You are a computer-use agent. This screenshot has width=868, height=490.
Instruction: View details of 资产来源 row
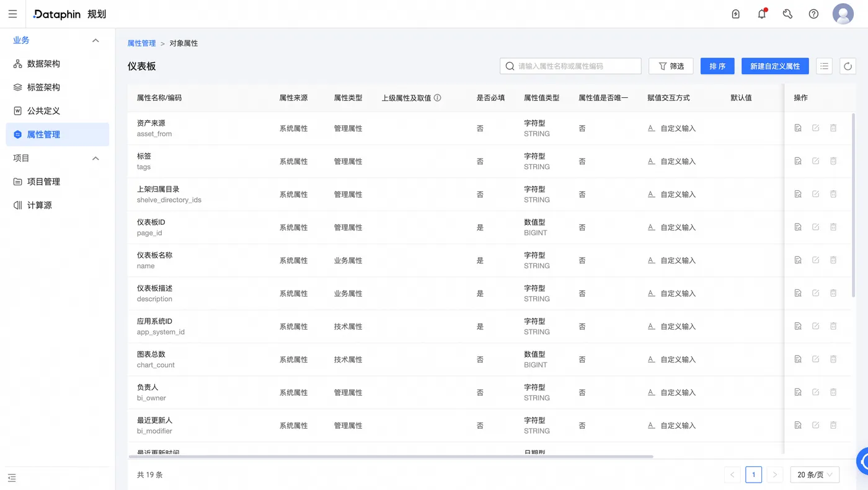798,128
